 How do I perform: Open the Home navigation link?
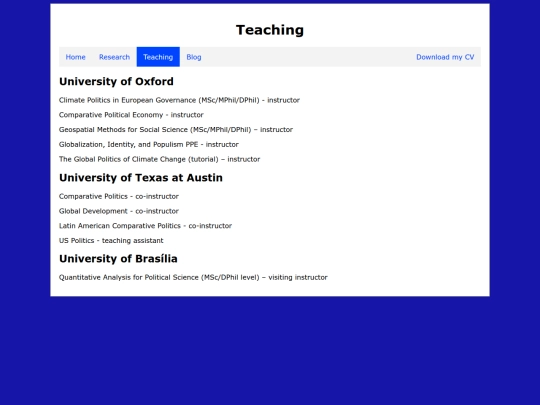point(75,57)
